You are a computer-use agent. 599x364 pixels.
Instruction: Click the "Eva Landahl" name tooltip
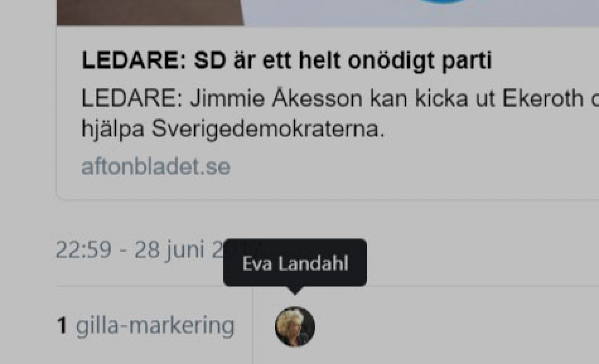[x=295, y=263]
